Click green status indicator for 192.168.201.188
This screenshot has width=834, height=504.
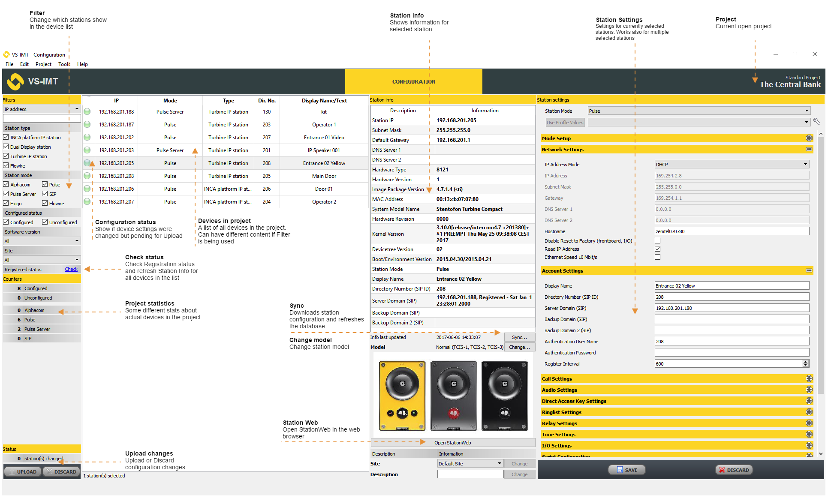click(87, 112)
